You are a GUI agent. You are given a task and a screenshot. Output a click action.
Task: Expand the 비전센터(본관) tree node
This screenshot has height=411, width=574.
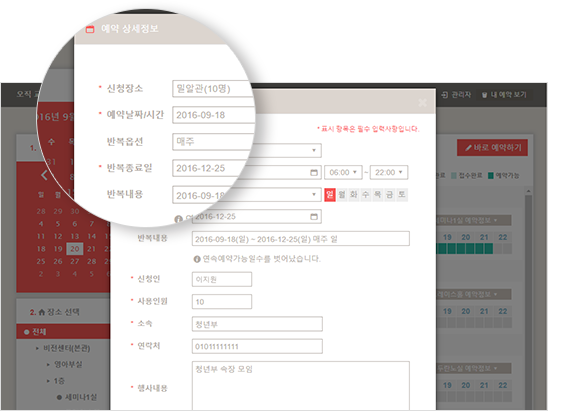[x=37, y=348]
